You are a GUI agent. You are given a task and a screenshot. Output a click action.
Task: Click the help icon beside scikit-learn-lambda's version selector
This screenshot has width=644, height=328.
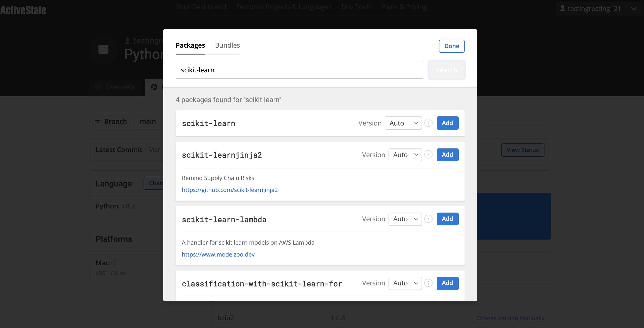coord(428,219)
